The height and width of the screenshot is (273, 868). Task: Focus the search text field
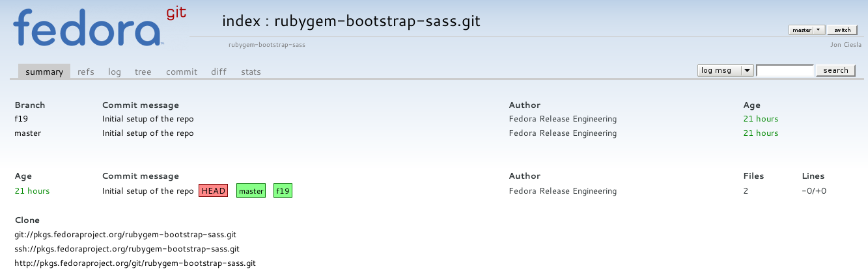[x=785, y=70]
